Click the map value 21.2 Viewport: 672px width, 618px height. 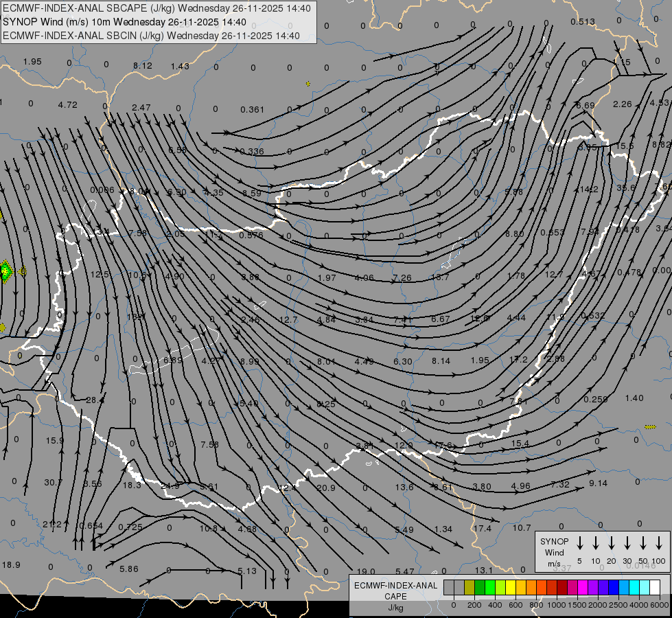[x=52, y=524]
